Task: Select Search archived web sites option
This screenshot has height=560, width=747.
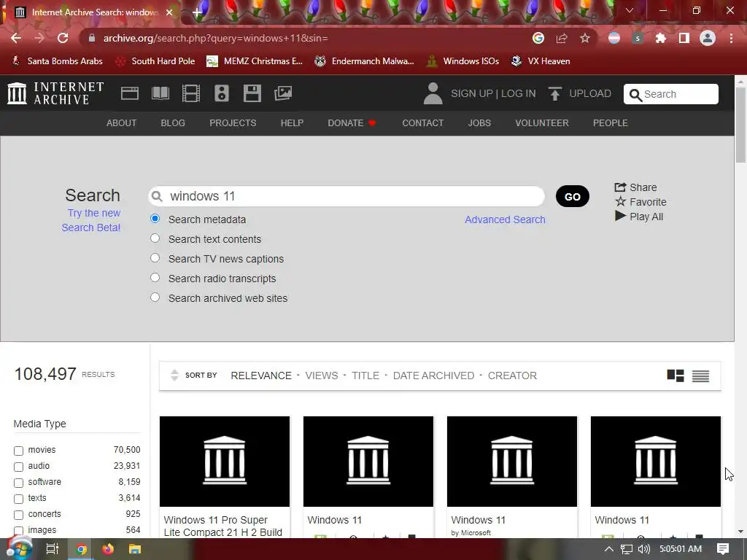Action: [155, 297]
